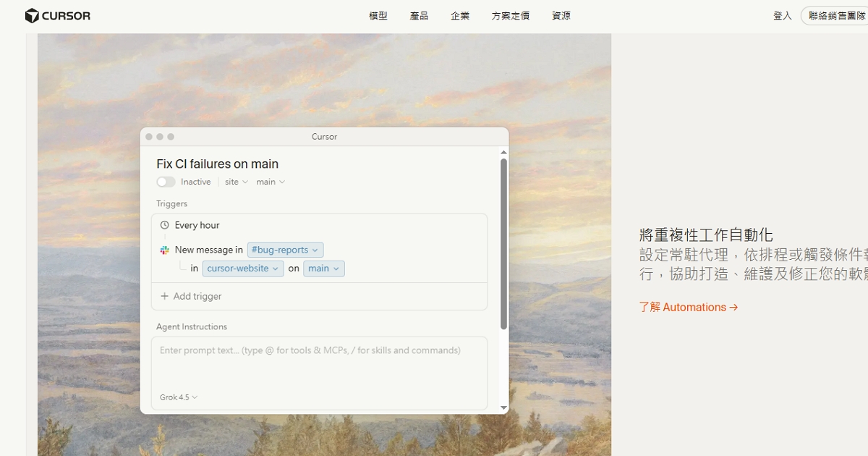Viewport: 868px width, 456px height.
Task: Click the plus icon of Add trigger
Action: pos(164,296)
